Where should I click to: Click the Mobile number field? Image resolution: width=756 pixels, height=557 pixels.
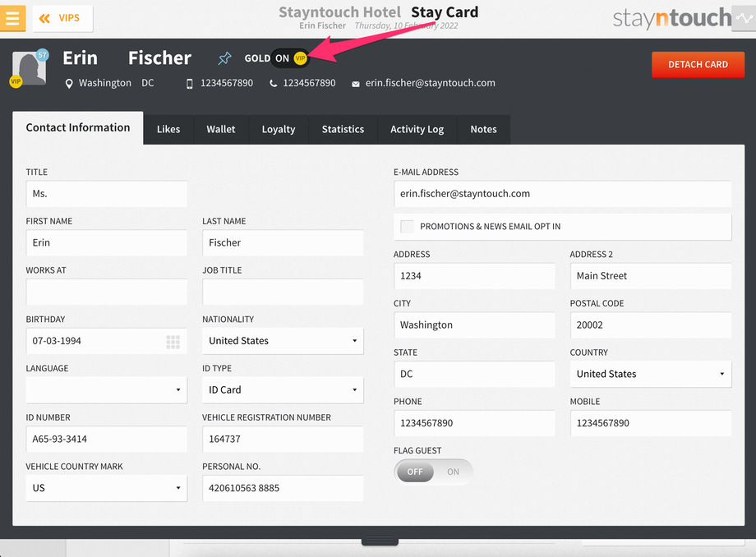coord(651,424)
